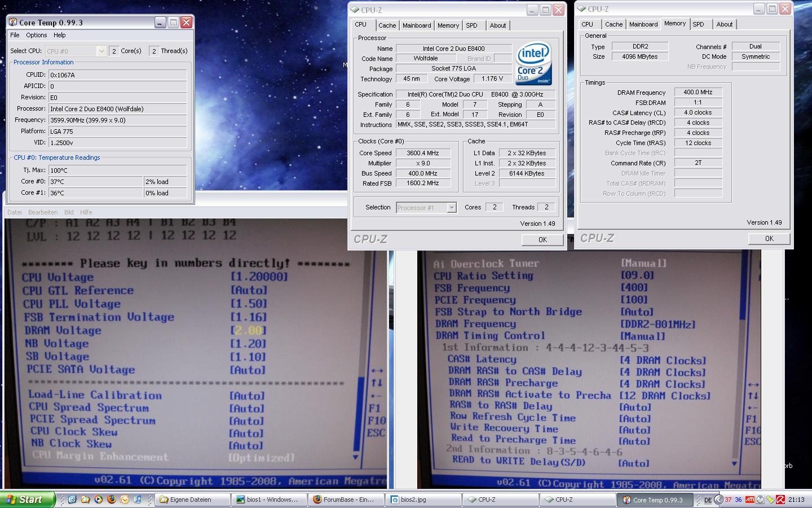Click the Avira red umbrella tray icon
Screen dimensions: 812x508
(780, 500)
